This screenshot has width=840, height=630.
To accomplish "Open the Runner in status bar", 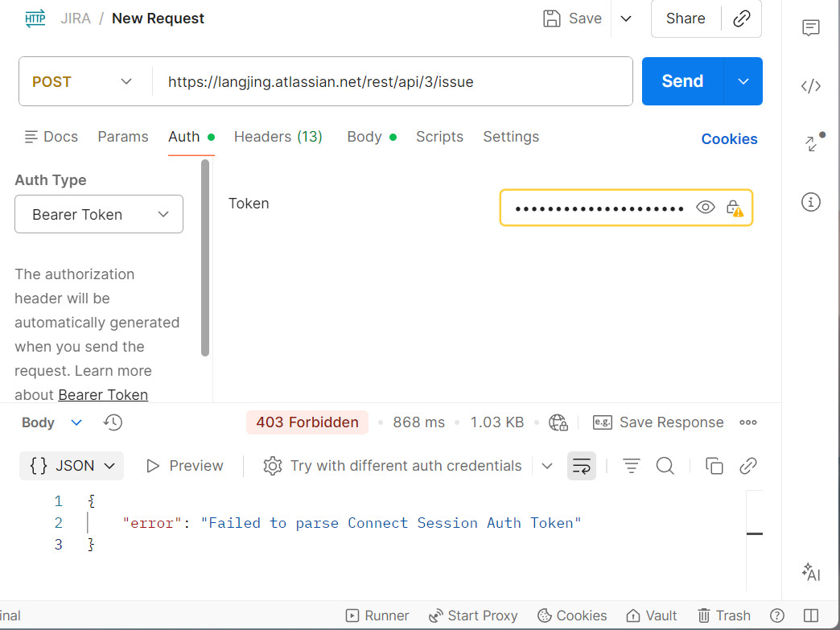I will 377,616.
